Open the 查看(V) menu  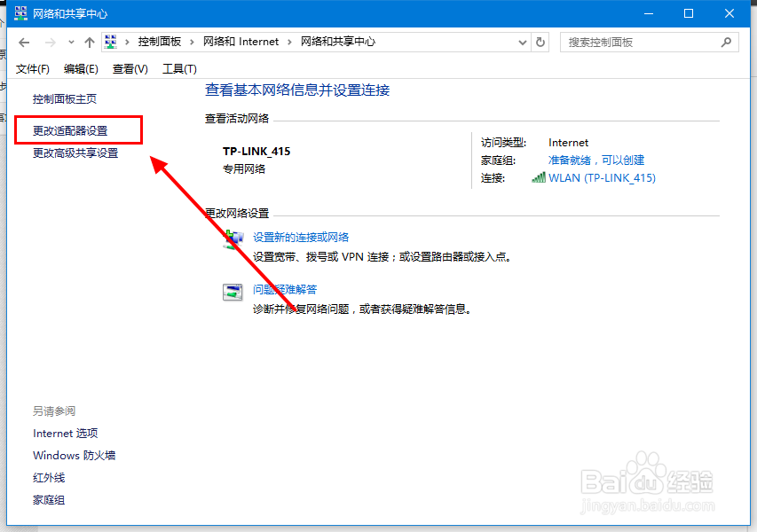click(130, 69)
